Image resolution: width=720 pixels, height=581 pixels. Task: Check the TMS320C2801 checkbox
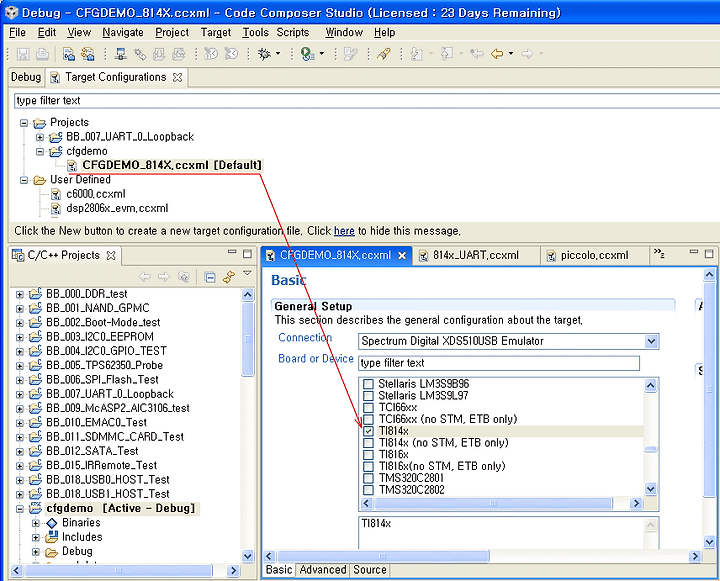click(368, 478)
